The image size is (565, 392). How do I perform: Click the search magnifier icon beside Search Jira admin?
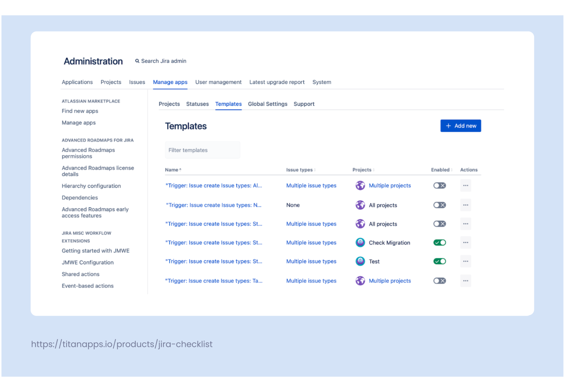click(137, 61)
